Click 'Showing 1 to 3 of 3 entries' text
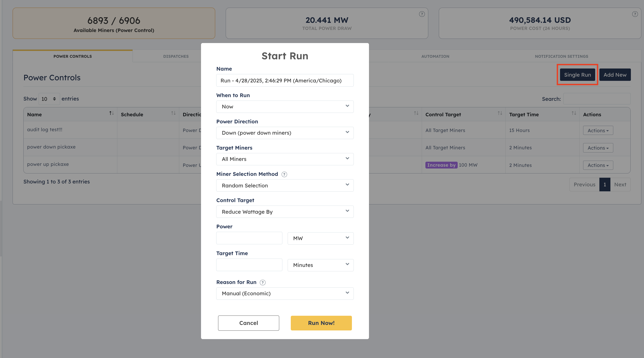This screenshot has height=358, width=644. tap(56, 182)
